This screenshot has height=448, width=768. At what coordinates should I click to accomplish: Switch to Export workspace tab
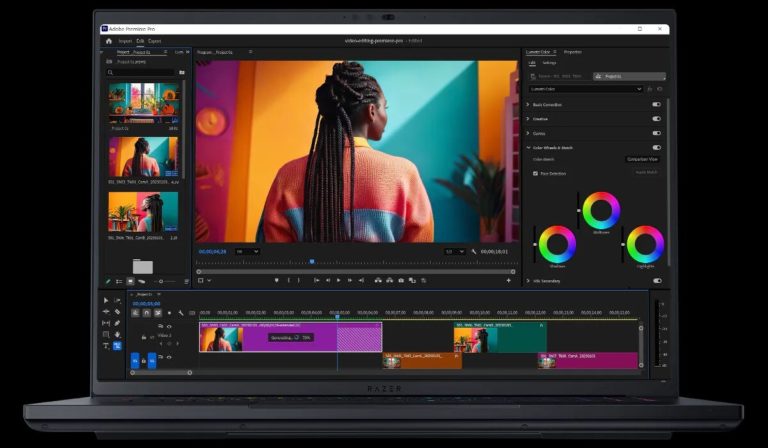pos(155,41)
